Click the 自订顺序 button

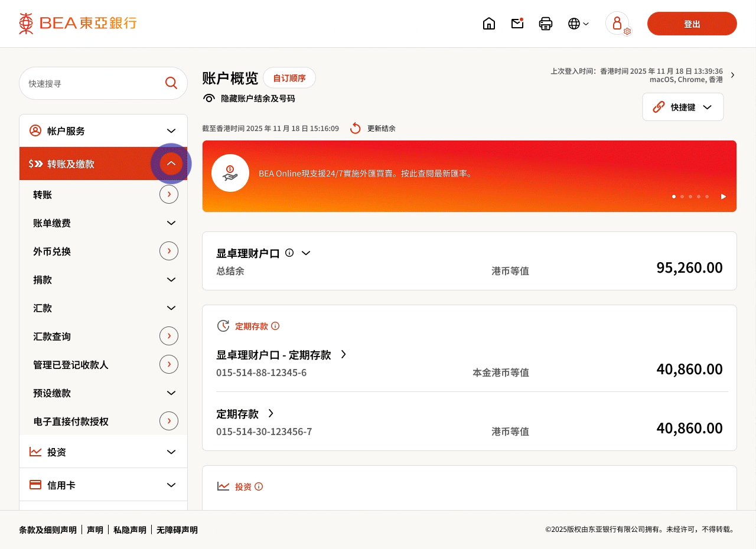(x=289, y=78)
